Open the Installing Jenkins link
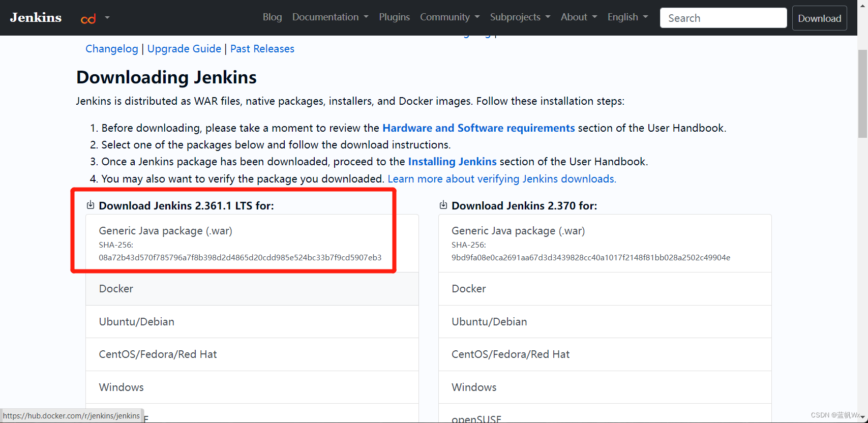 coord(452,162)
